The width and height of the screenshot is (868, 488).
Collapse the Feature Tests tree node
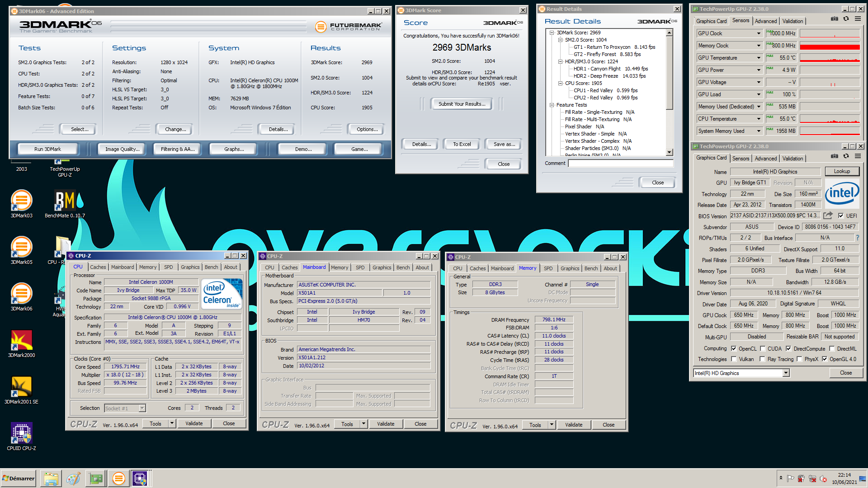coord(552,105)
